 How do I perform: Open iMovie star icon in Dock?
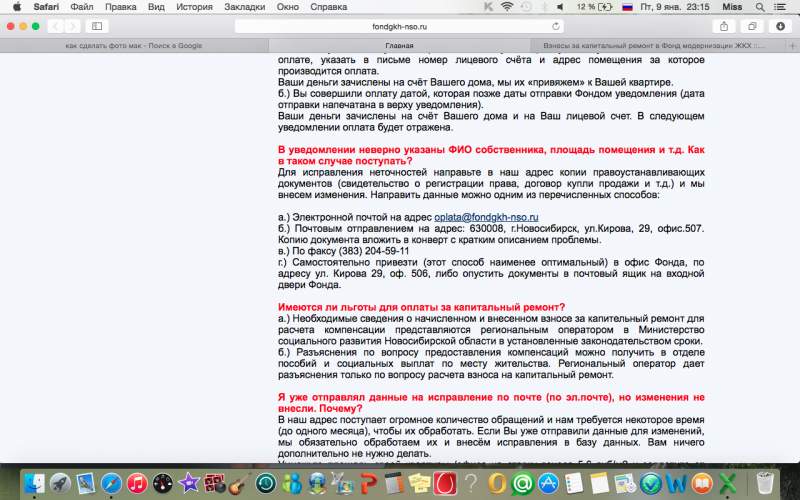(x=189, y=483)
